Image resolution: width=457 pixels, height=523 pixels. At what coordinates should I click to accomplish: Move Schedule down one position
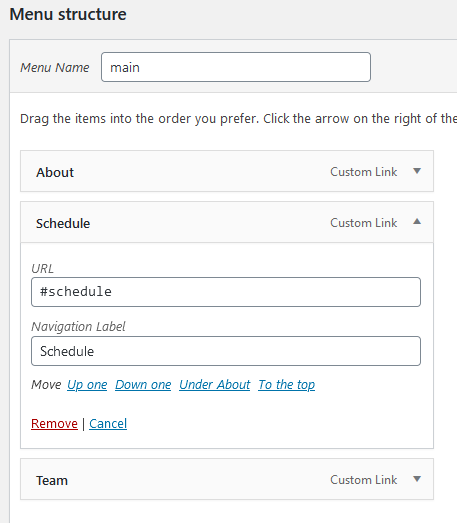pos(143,385)
